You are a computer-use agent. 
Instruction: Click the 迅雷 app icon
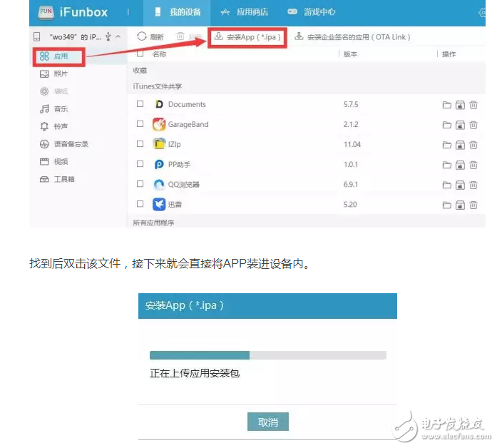tap(159, 204)
